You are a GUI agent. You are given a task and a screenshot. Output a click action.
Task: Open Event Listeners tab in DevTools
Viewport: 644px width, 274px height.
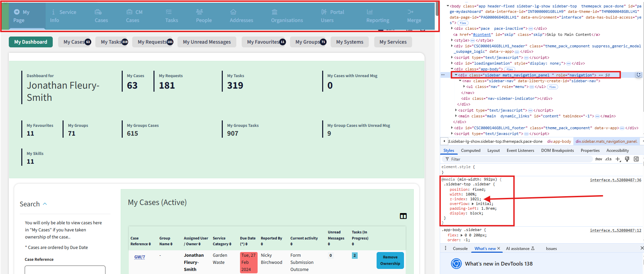click(520, 151)
